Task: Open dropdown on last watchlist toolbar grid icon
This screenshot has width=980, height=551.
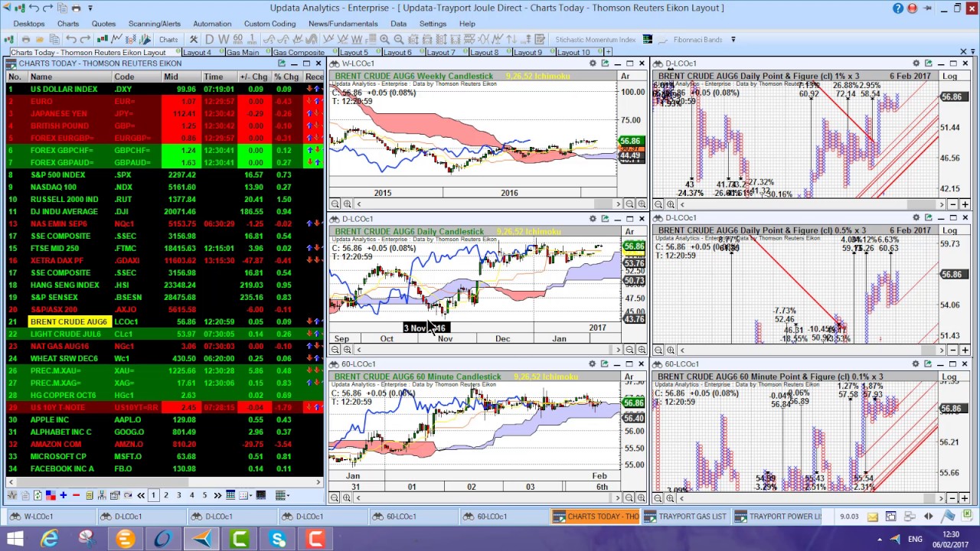Action: point(288,496)
